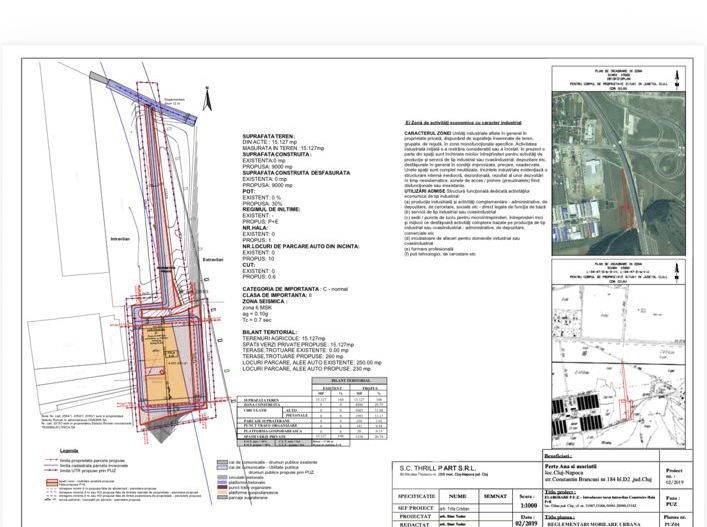Click the red hatched building legend symbol
Image resolution: width=707 pixels, height=527 pixels.
click(x=52, y=482)
